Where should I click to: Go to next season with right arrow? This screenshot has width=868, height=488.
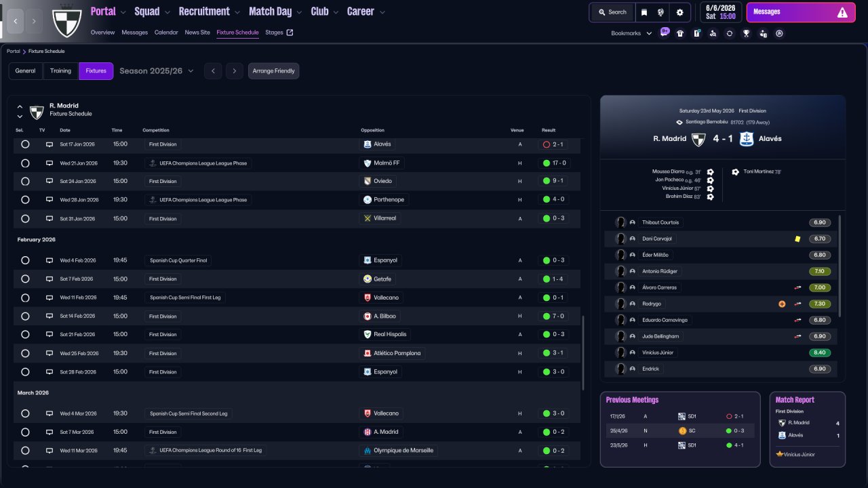pyautogui.click(x=235, y=71)
